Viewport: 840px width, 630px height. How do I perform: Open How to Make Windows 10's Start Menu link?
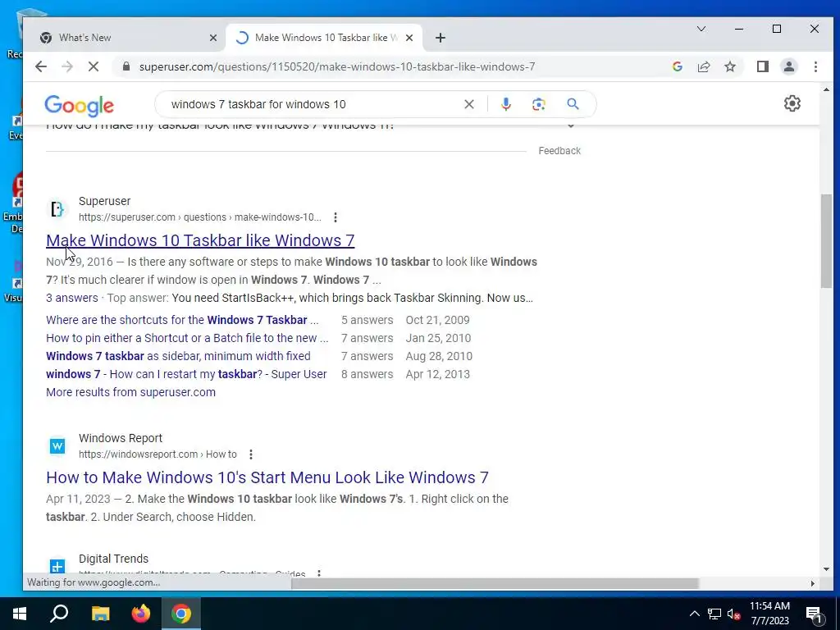[267, 477]
